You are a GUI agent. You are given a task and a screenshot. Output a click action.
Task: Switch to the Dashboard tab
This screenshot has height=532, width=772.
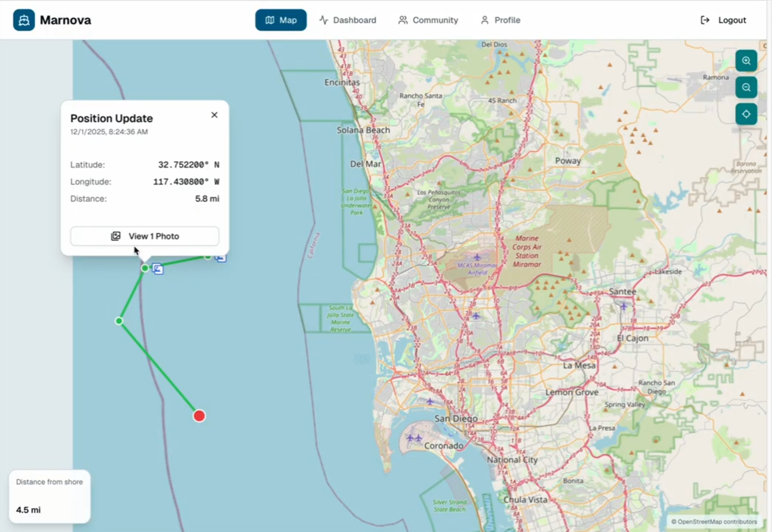(348, 20)
